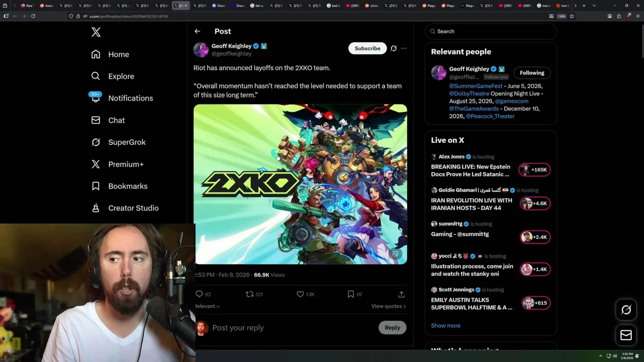644x362 pixels.
Task: Open the @Peacock_Theater link
Action: (490, 116)
